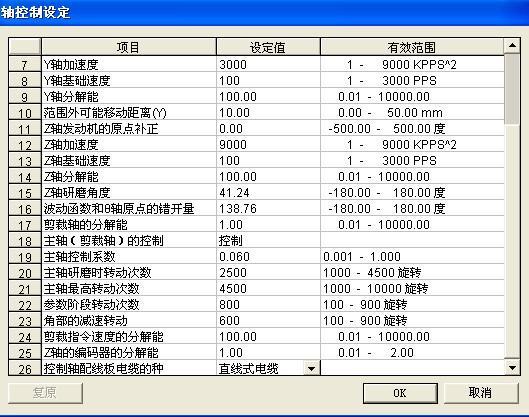Select row header number 19

click(25, 257)
